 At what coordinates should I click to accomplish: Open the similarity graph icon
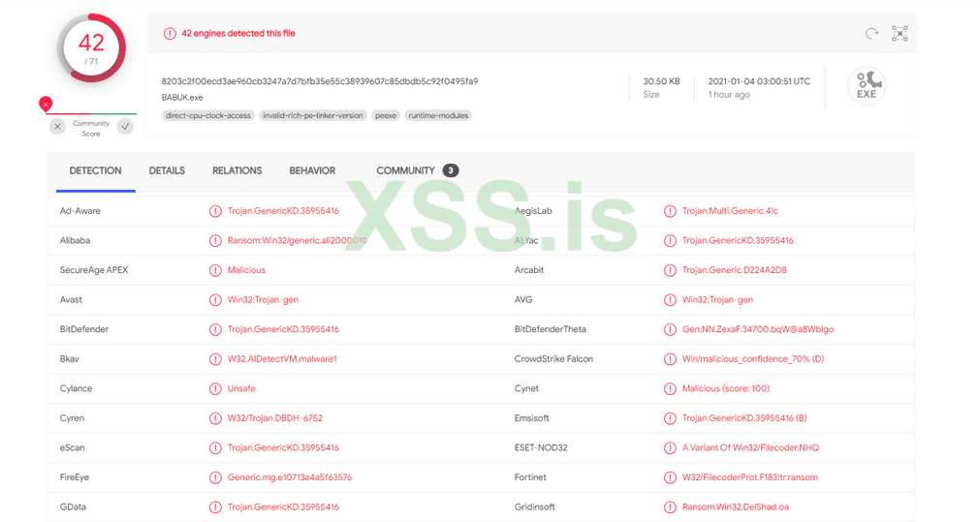point(900,33)
